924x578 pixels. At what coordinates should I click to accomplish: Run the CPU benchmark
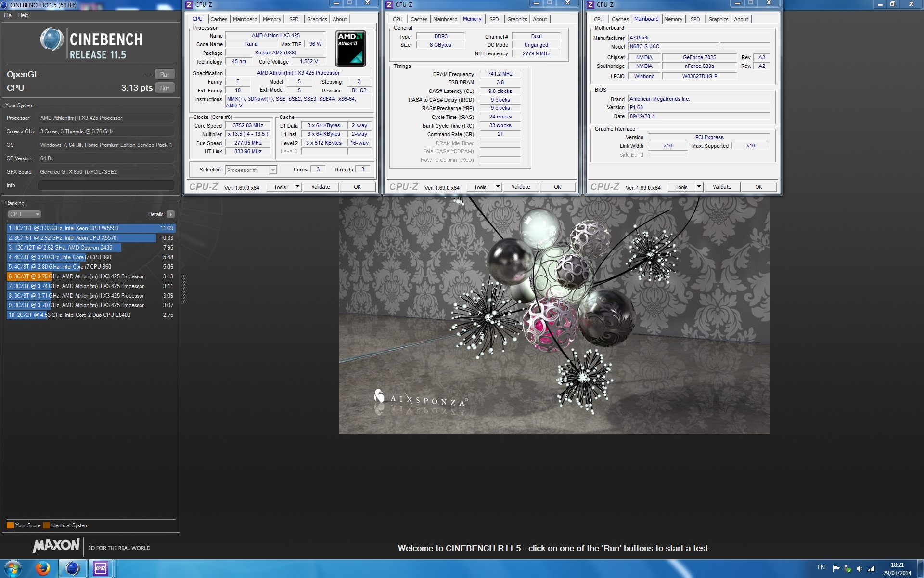pos(165,88)
